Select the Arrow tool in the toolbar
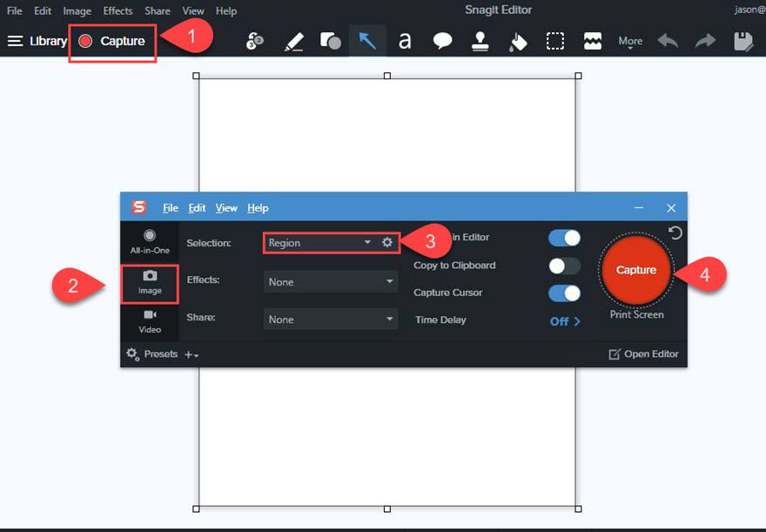766x532 pixels. click(367, 40)
